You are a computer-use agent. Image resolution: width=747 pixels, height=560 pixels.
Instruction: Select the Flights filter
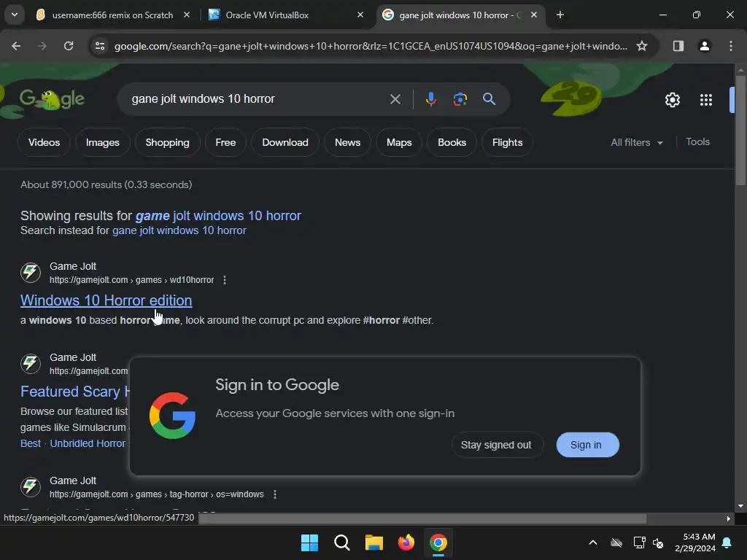pyautogui.click(x=507, y=142)
